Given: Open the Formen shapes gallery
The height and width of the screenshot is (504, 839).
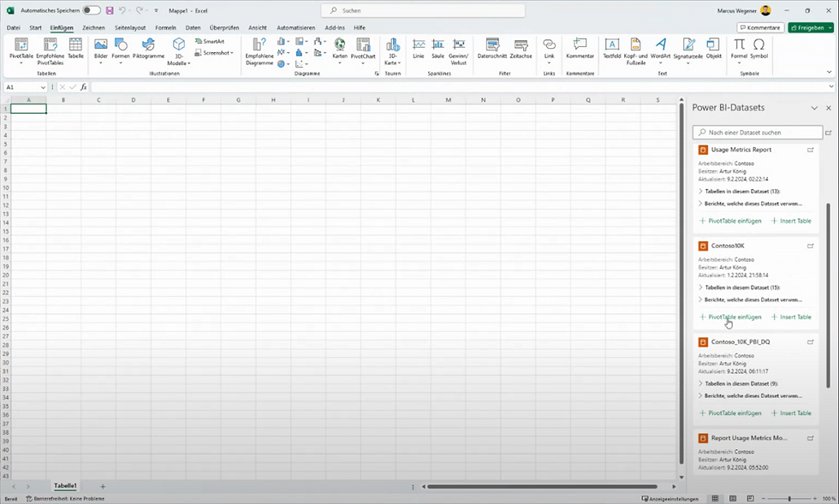Looking at the screenshot, I should coord(121,50).
